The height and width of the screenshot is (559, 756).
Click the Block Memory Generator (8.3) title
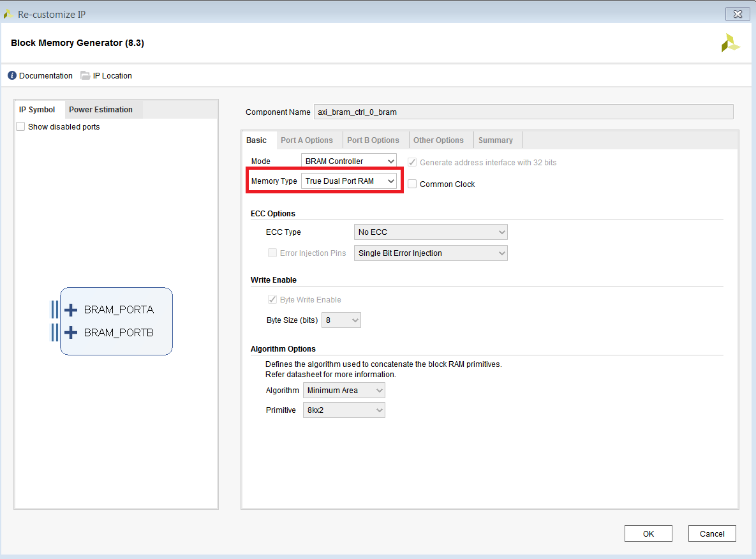coord(78,43)
